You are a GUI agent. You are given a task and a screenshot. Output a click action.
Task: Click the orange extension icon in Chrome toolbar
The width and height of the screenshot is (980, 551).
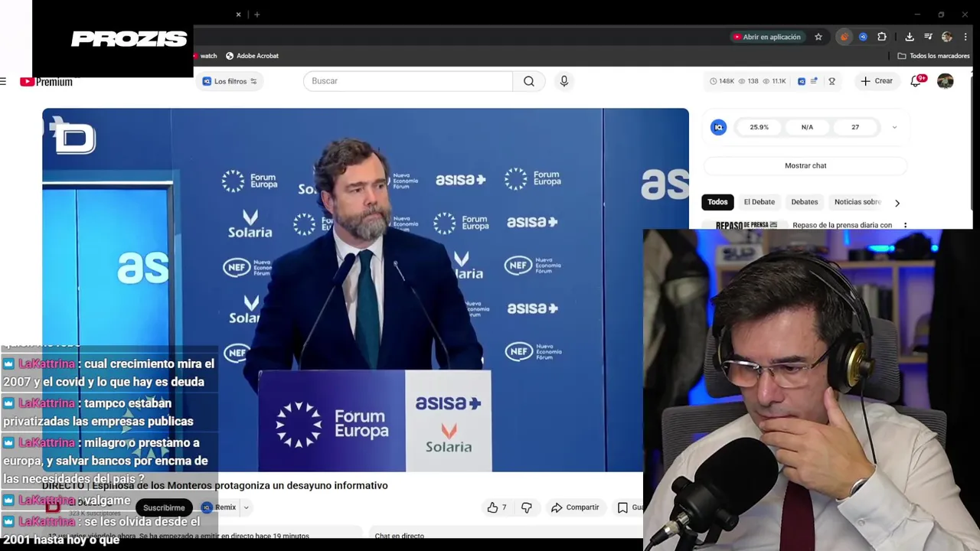pyautogui.click(x=844, y=37)
